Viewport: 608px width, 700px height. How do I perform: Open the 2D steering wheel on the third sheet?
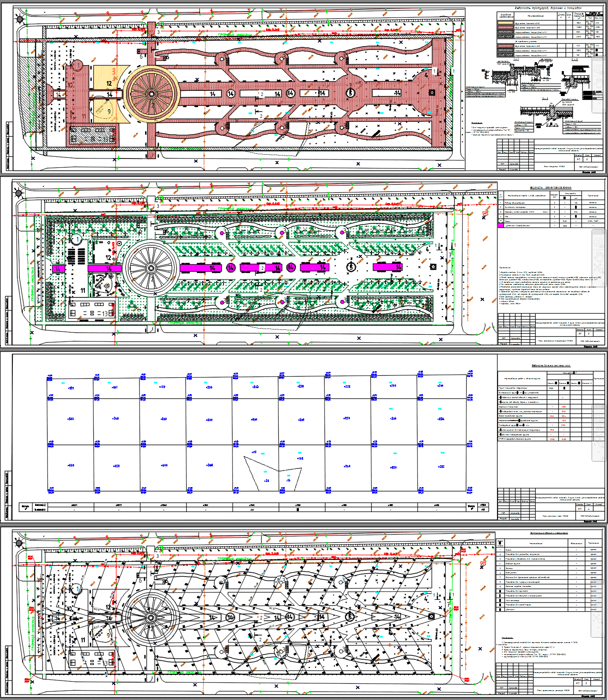(x=599, y=417)
